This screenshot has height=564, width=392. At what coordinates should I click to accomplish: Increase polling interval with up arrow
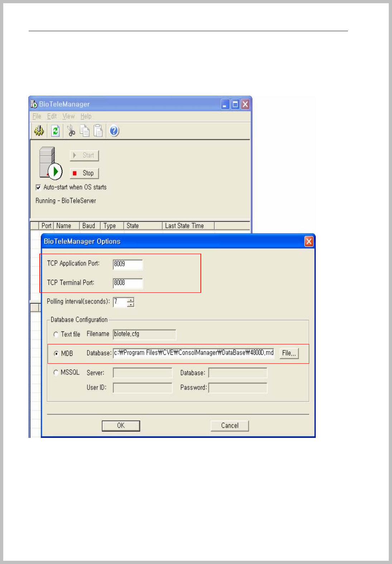click(x=131, y=300)
